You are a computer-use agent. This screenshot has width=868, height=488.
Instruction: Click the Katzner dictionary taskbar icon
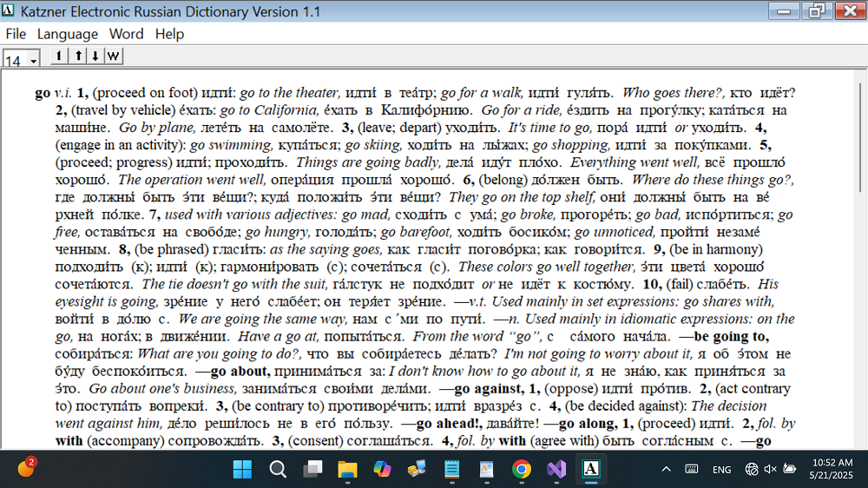coord(590,469)
